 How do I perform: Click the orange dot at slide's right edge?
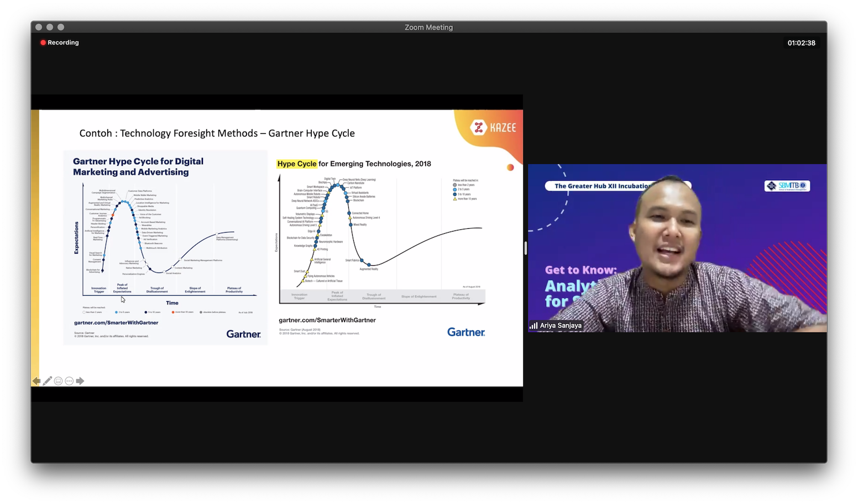tap(510, 167)
